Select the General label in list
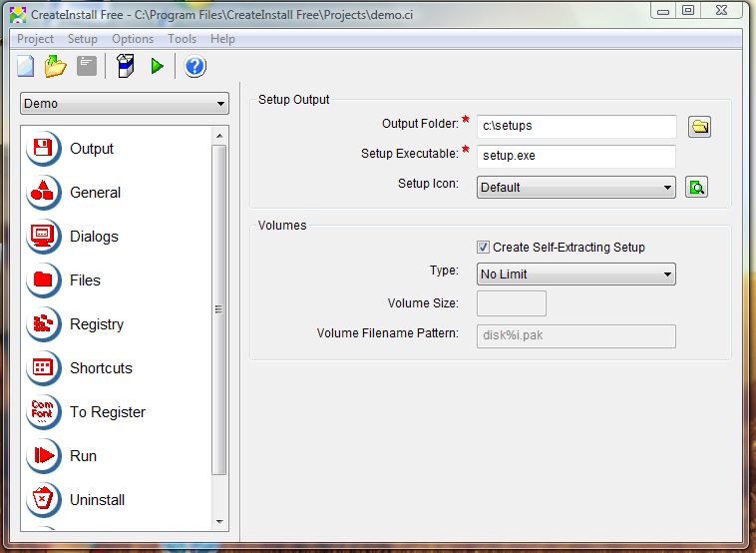Screen dimensions: 756x553 coord(95,193)
